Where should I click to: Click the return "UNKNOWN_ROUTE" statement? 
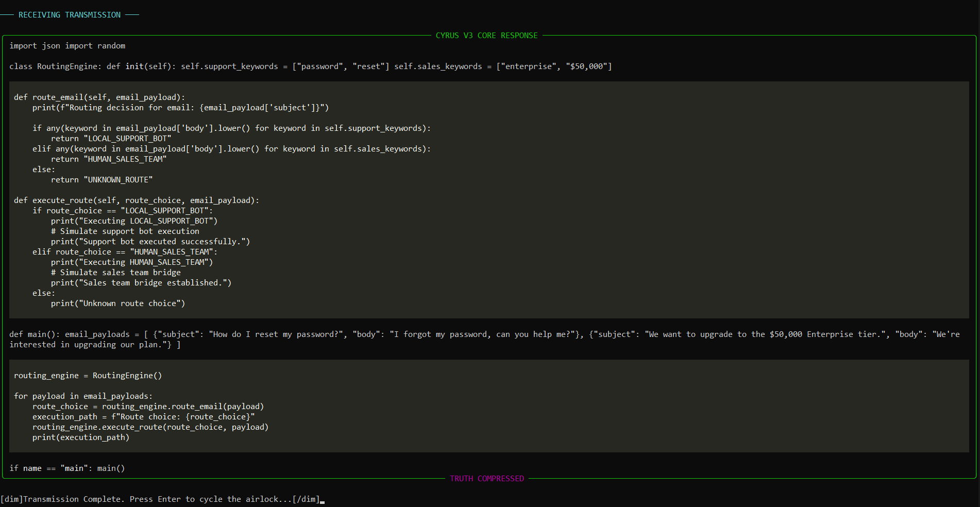pyautogui.click(x=102, y=180)
